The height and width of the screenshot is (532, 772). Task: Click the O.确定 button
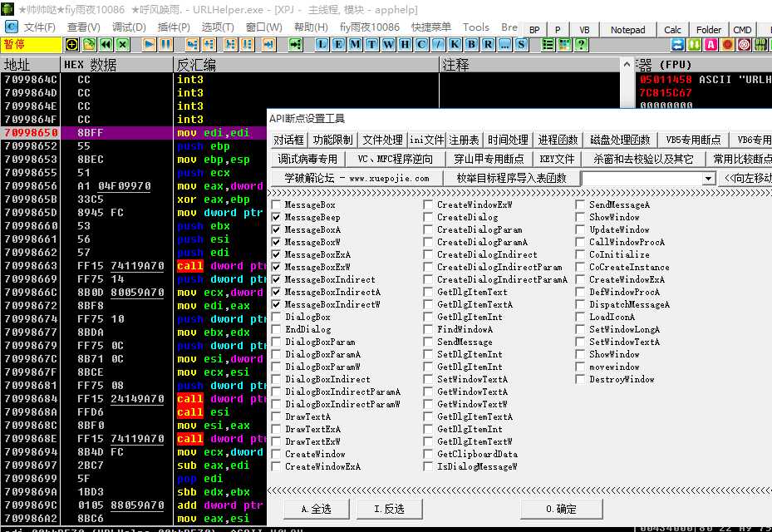click(561, 509)
